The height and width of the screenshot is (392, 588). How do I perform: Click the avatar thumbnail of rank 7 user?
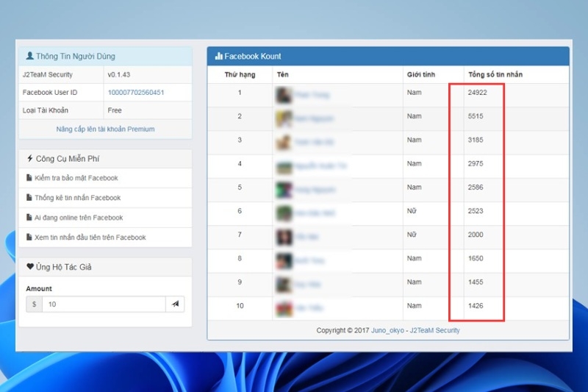coord(284,237)
